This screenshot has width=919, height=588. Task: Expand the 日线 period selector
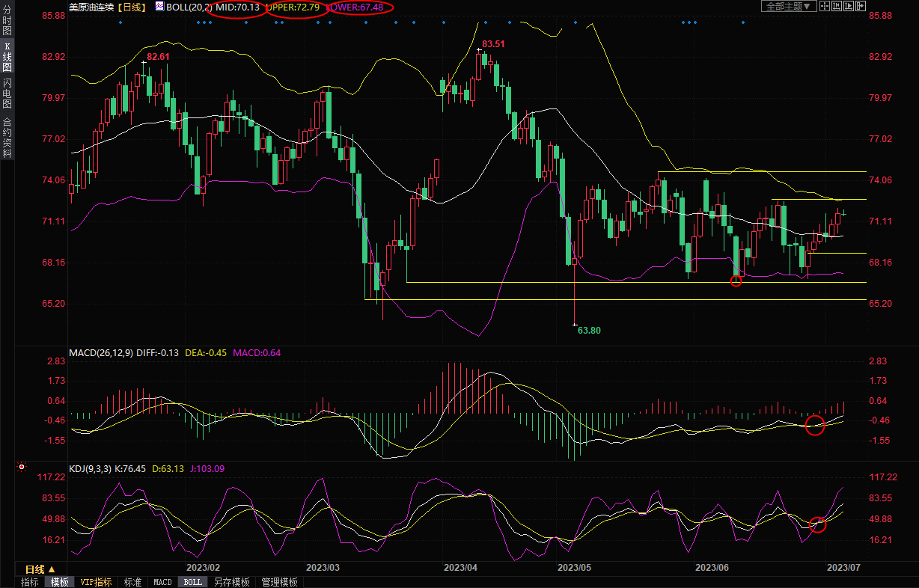pos(40,569)
